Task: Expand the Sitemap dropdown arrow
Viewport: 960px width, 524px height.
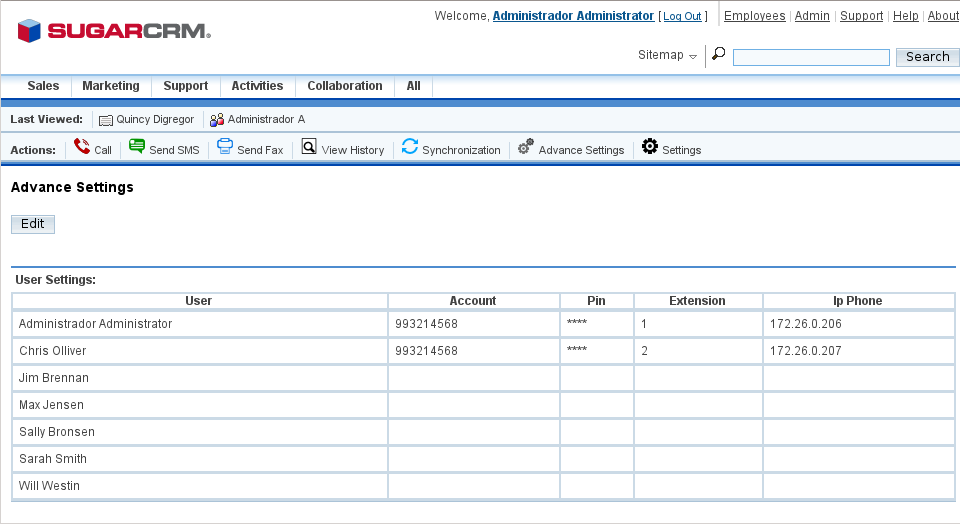Action: click(693, 56)
